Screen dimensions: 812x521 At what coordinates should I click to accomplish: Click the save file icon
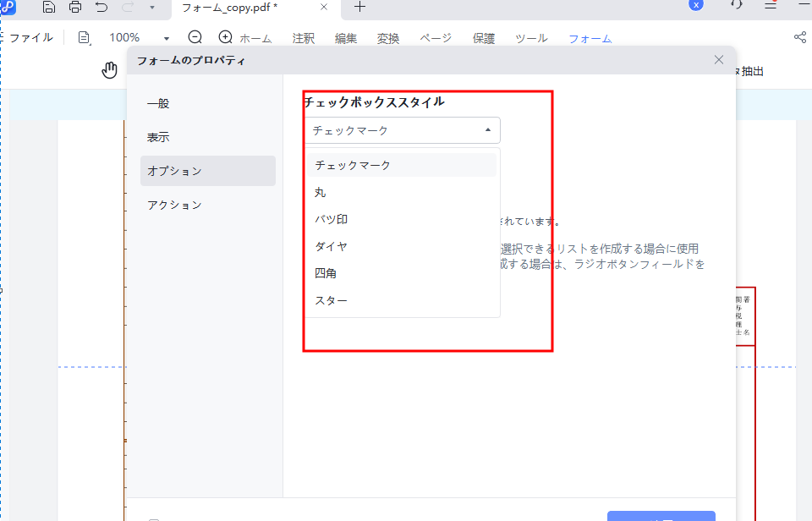click(x=49, y=7)
